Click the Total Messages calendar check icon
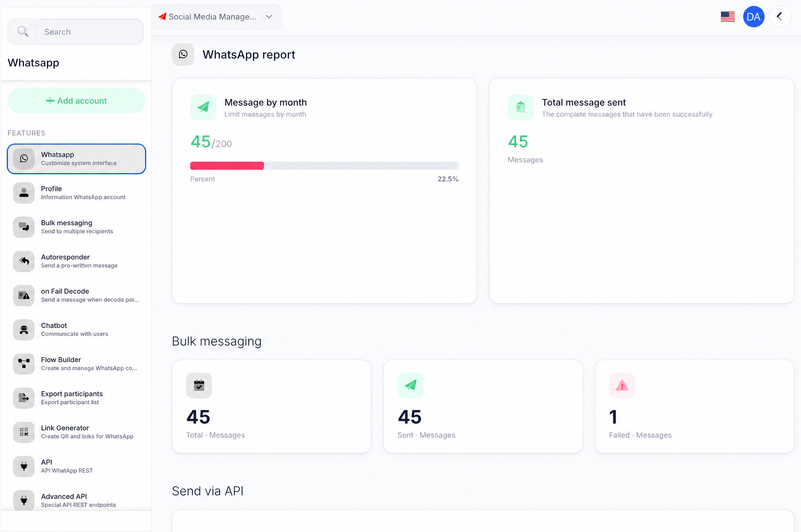Viewport: 801px width, 532px height. pyautogui.click(x=199, y=386)
